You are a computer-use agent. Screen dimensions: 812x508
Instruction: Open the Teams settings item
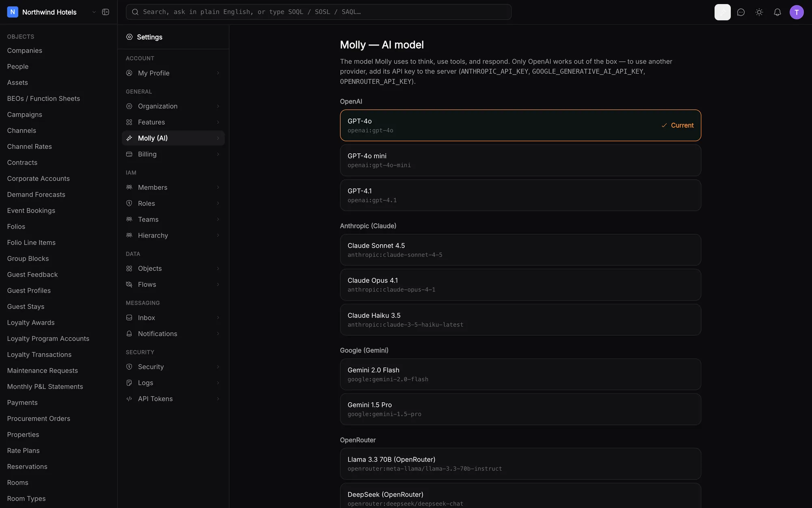173,219
